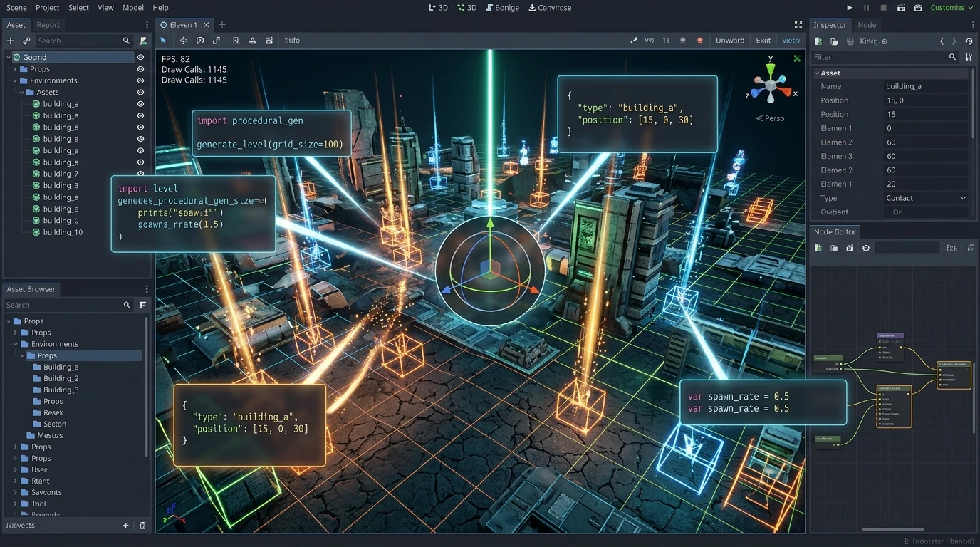Click the plus icon at Asset Browser bottom
This screenshot has height=547, width=980.
point(126,526)
